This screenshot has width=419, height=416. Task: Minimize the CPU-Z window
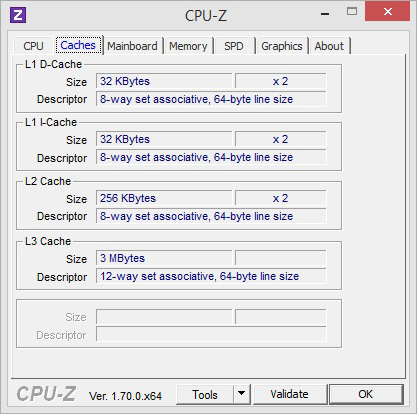(325, 14)
